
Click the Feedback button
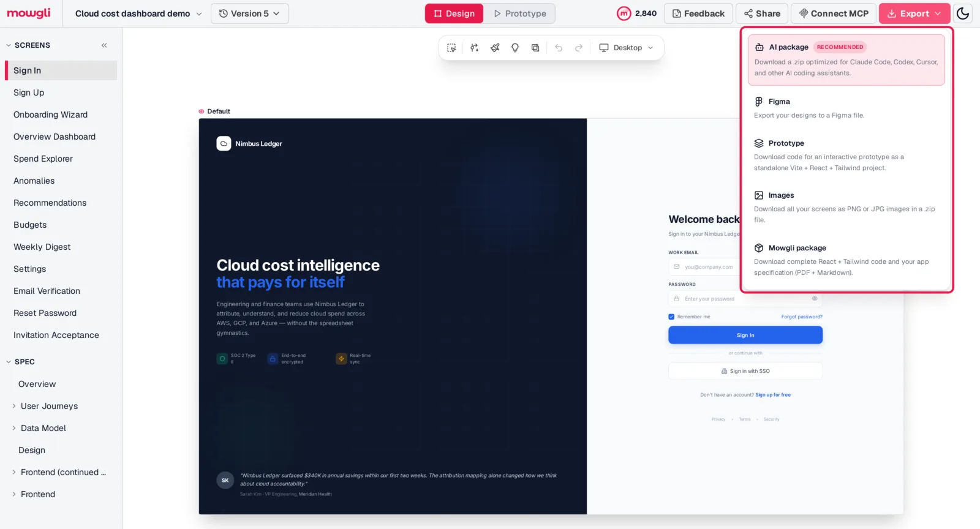tap(698, 13)
